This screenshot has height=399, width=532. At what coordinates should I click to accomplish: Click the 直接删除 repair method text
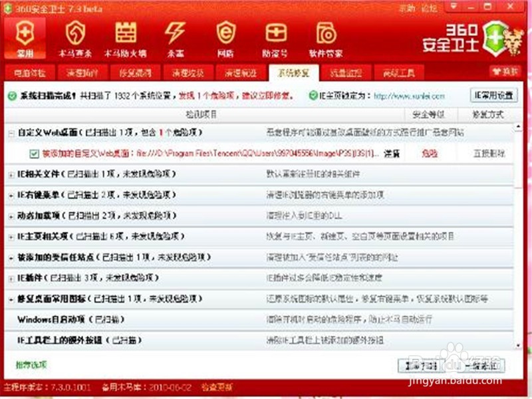[x=489, y=154]
